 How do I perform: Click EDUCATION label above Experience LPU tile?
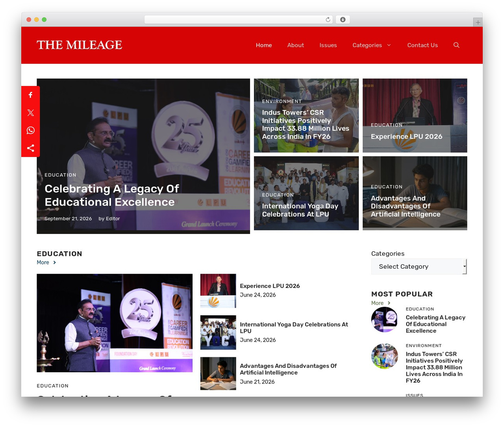(x=387, y=125)
